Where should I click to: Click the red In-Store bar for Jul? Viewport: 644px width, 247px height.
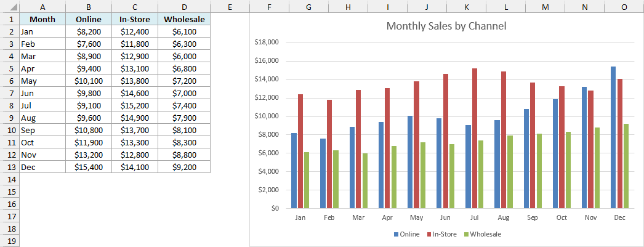(474, 138)
